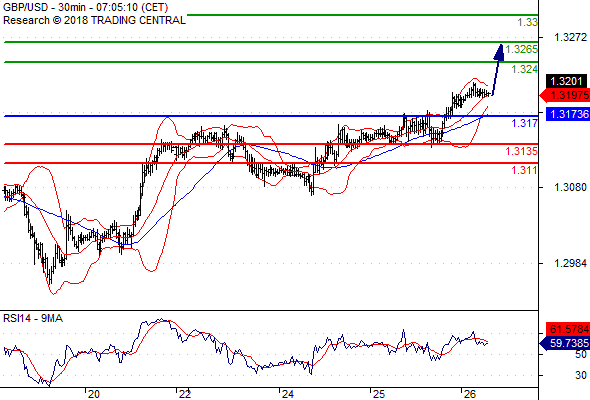
Task: Click the RSI14 - 9MA indicator label
Action: pos(33,319)
